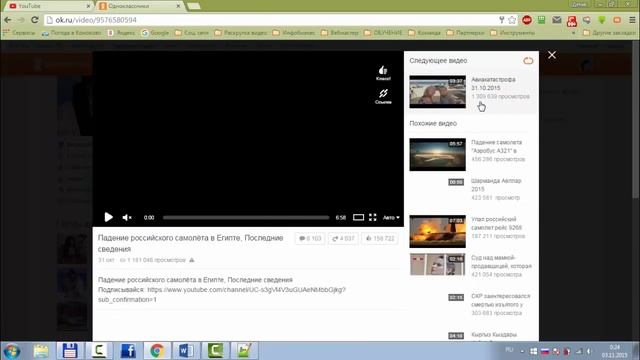
Task: Open the floppy disk app on taskbar
Action: (70, 351)
